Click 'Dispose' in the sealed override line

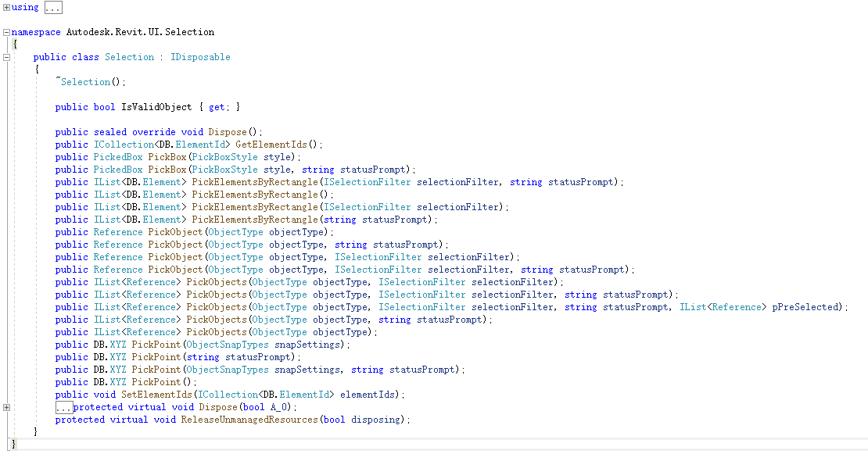(228, 132)
